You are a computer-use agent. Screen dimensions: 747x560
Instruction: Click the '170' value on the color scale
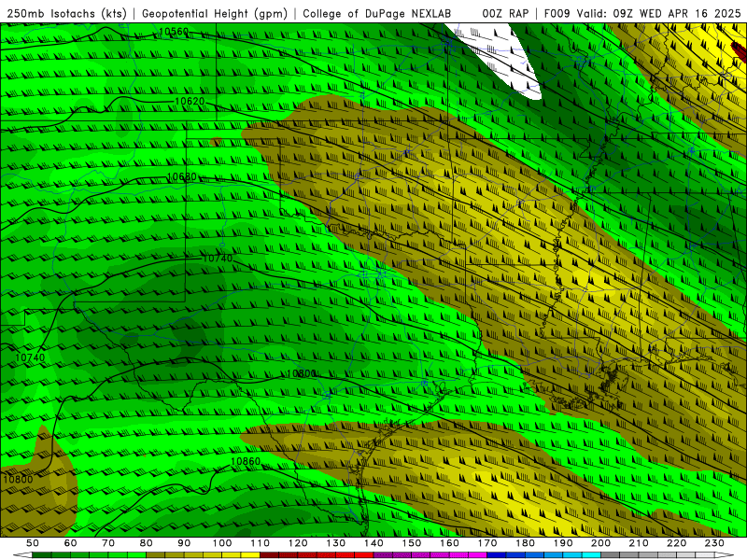click(x=487, y=543)
